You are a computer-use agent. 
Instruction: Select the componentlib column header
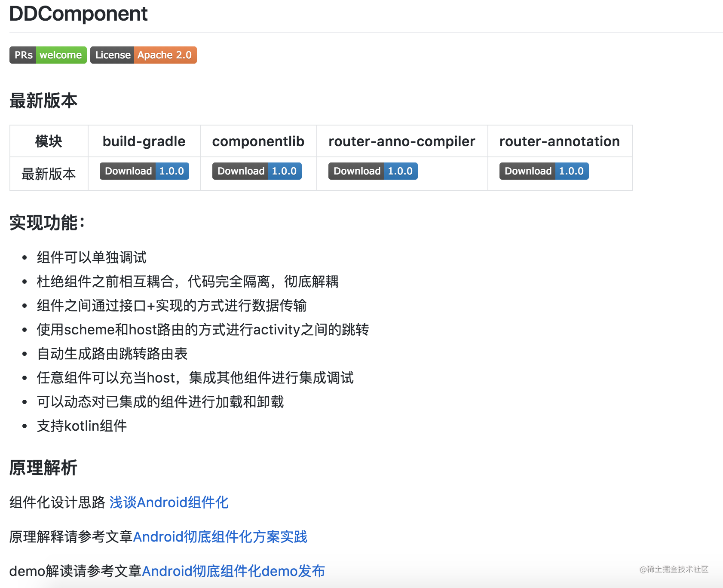259,141
